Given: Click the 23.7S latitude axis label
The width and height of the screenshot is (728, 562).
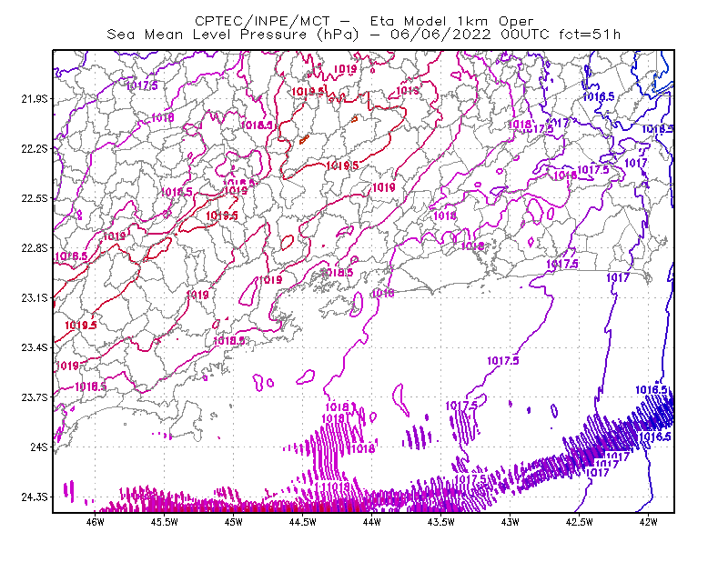Looking at the screenshot, I should (x=35, y=397).
